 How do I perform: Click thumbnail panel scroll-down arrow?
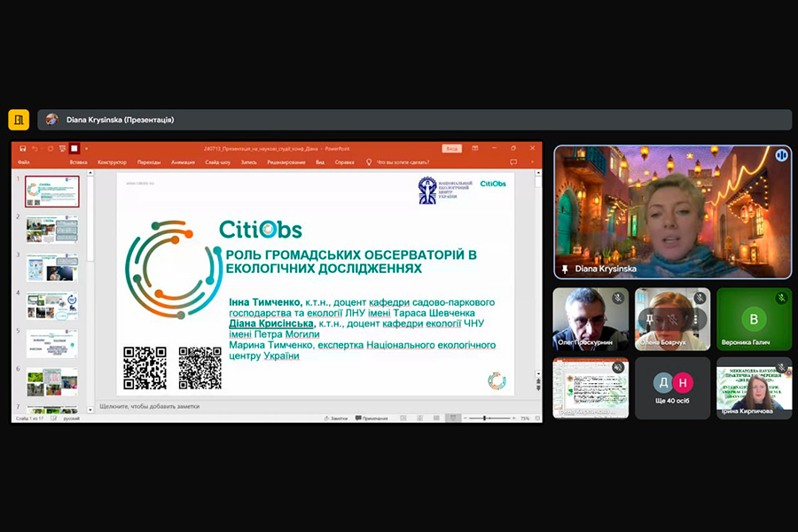click(x=90, y=410)
